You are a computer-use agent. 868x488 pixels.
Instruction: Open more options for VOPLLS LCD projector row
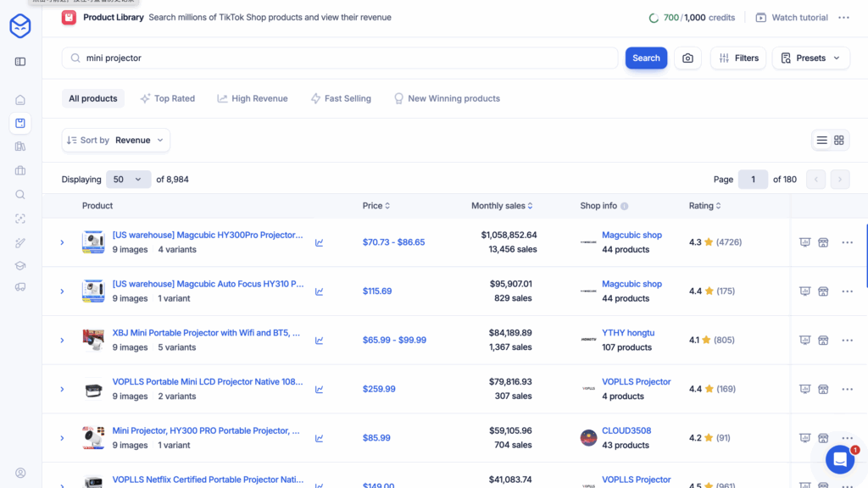[847, 389]
